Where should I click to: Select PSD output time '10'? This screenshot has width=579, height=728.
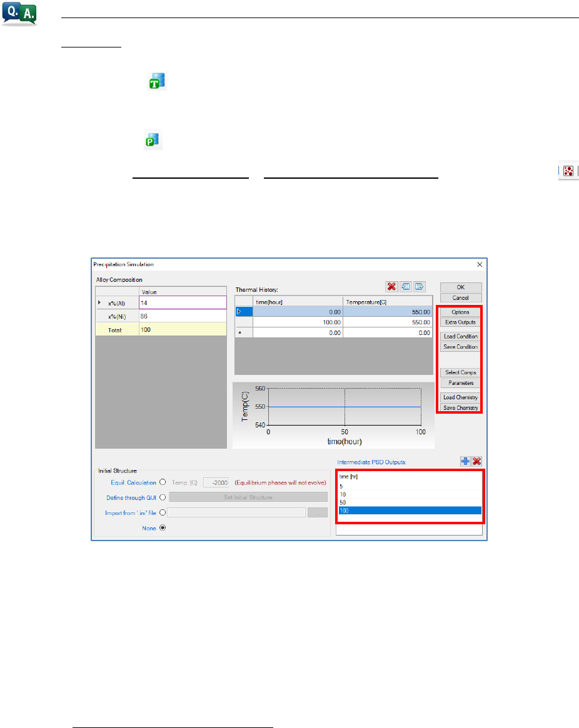[x=410, y=494]
